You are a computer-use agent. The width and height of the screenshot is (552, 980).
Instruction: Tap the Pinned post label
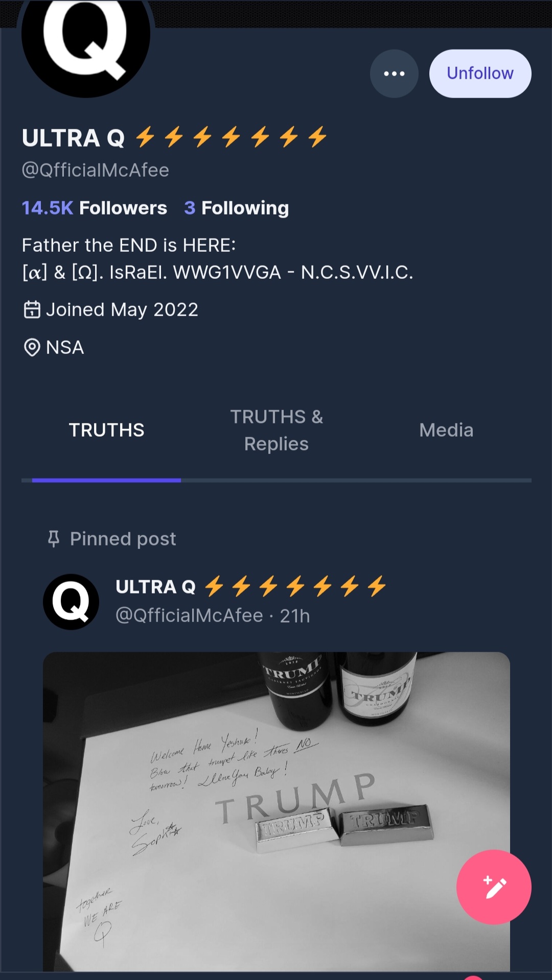tap(123, 539)
